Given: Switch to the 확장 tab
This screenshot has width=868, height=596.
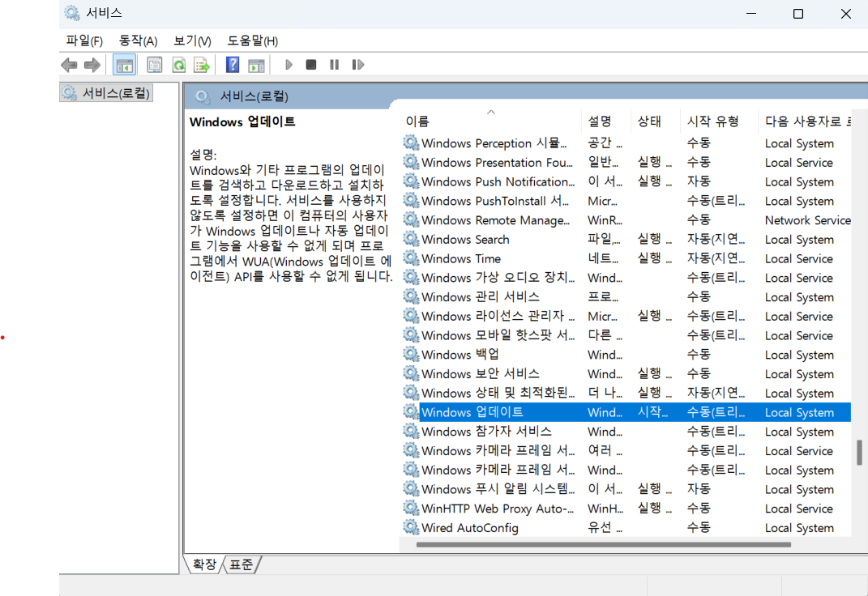Looking at the screenshot, I should click(204, 564).
